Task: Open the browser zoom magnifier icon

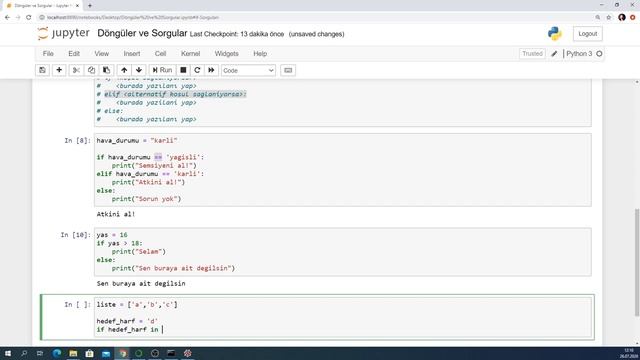Action: click(598, 17)
